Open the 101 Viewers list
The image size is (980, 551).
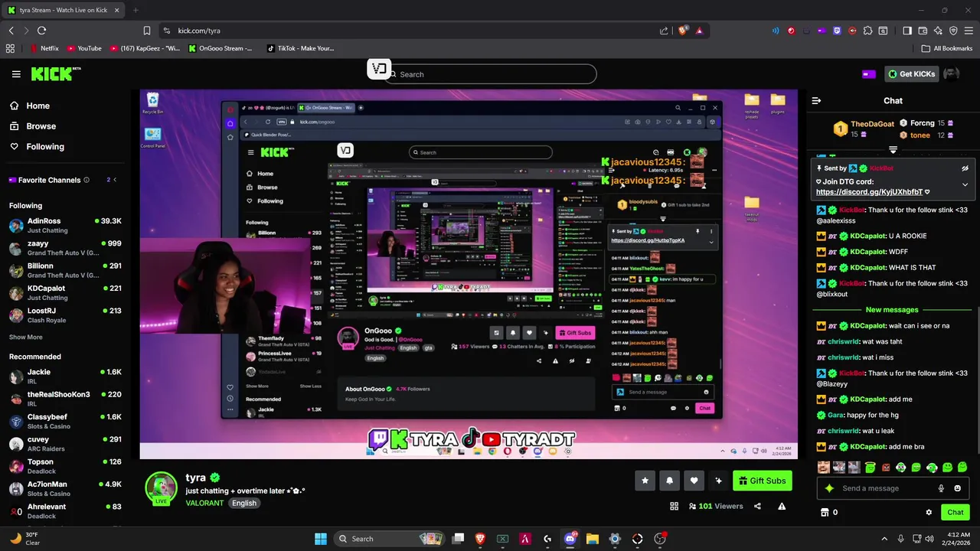point(716,506)
